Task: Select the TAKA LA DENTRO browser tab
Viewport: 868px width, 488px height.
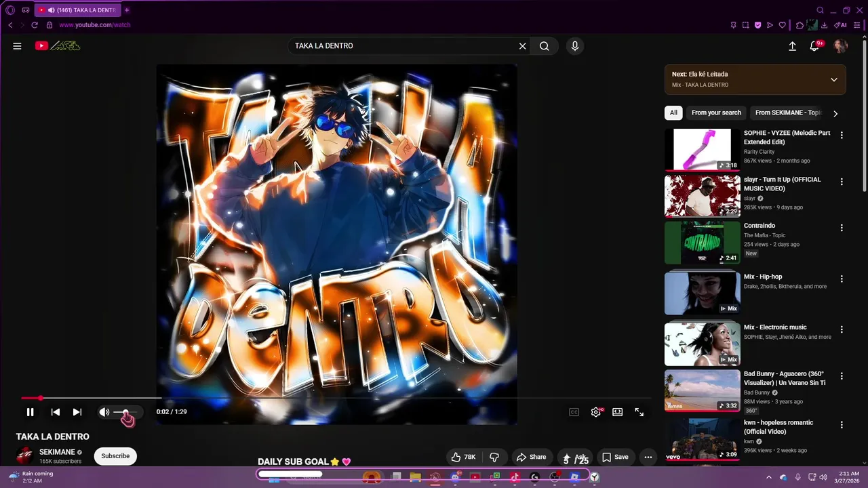Action: click(x=77, y=10)
